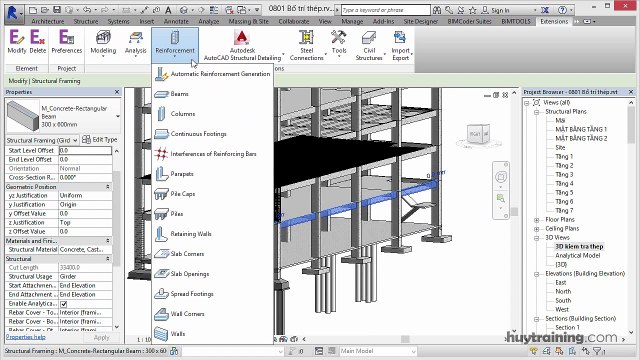
Task: Select MẶT BẰNG TẦNG 1 in Project Browser
Action: pos(581,129)
